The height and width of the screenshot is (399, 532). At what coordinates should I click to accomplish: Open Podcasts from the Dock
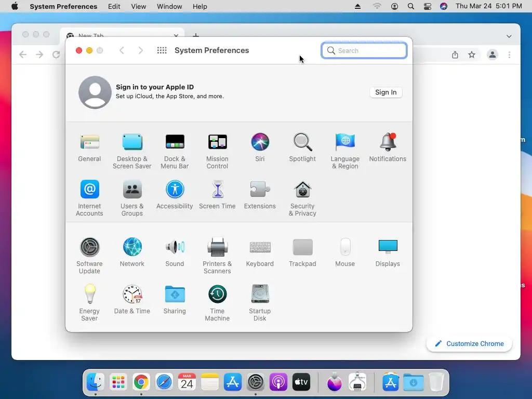tap(278, 382)
